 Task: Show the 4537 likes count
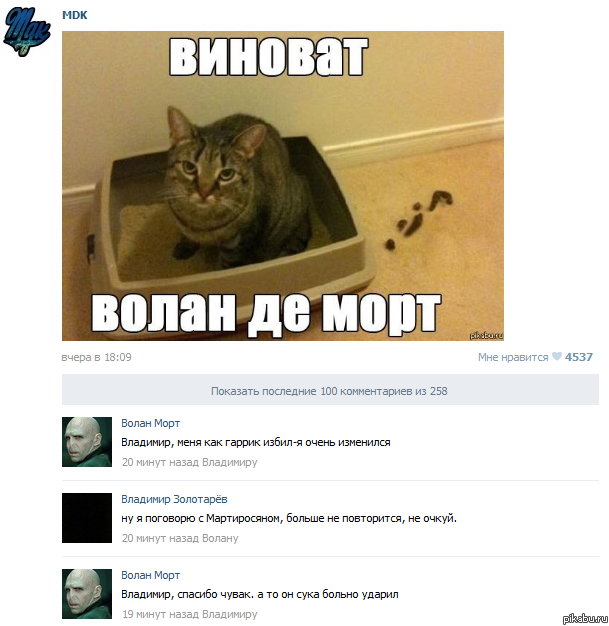579,357
